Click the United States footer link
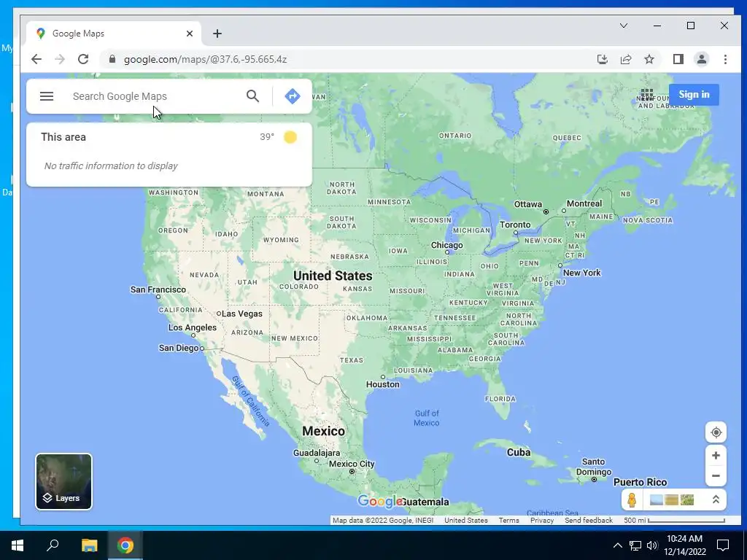 pyautogui.click(x=466, y=521)
